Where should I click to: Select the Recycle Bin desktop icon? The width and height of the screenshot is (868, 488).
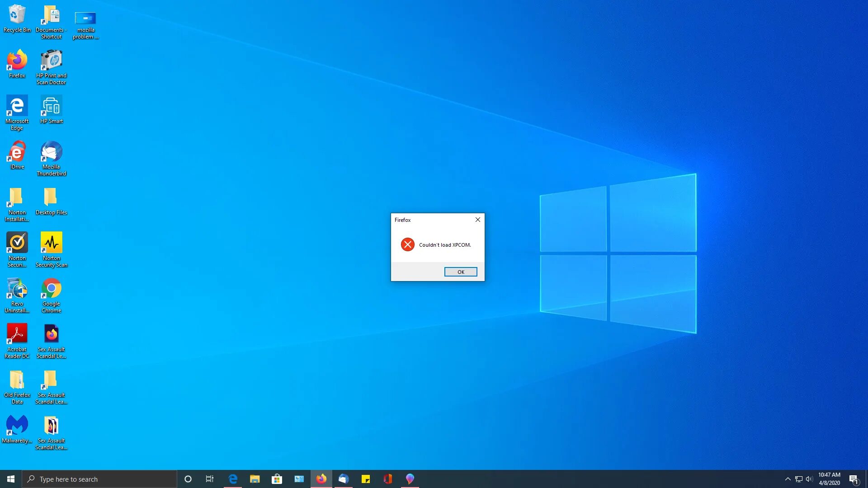[17, 19]
